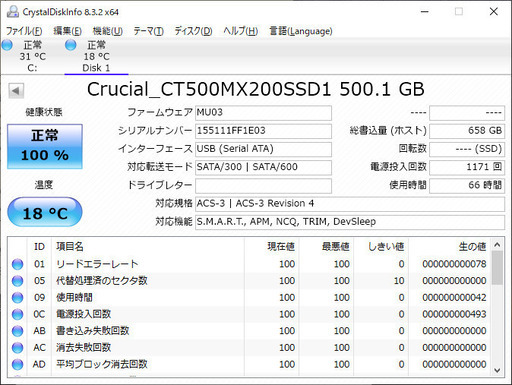
Task: Open the テーマ(T) menu
Action: pos(148,31)
